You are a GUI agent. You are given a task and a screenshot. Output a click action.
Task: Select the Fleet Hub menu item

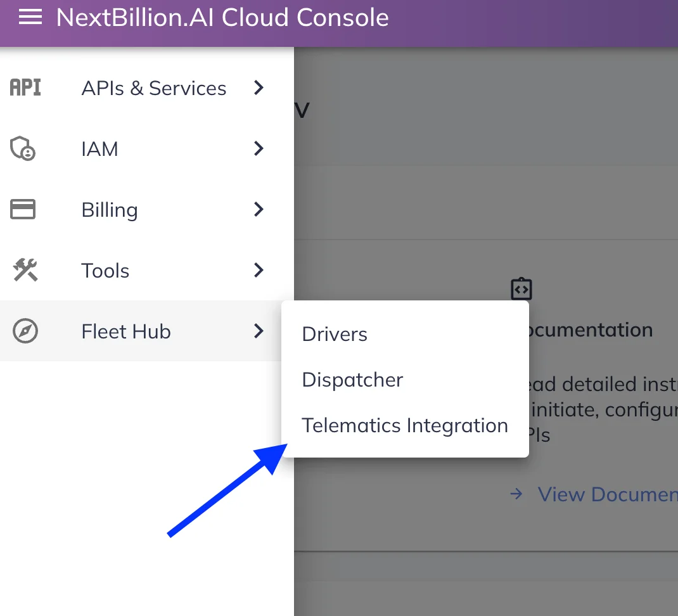pos(141,331)
